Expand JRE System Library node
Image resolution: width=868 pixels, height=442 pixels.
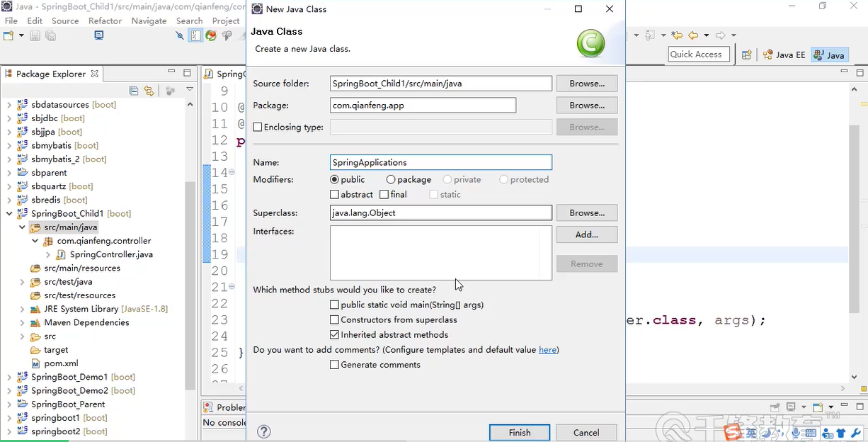(x=22, y=309)
